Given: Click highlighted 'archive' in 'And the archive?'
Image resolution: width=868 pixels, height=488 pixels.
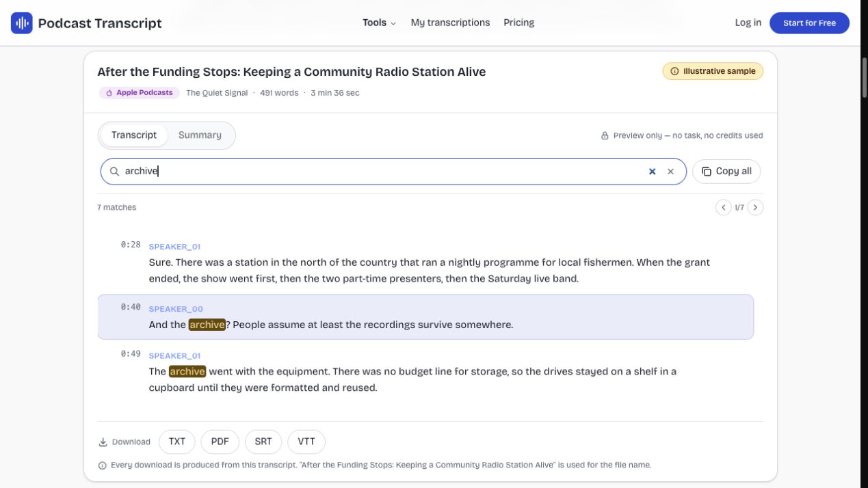Looking at the screenshot, I should [207, 325].
